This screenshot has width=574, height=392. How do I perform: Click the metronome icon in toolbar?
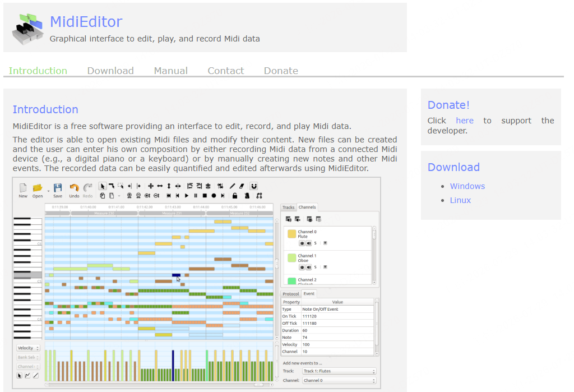pos(247,196)
